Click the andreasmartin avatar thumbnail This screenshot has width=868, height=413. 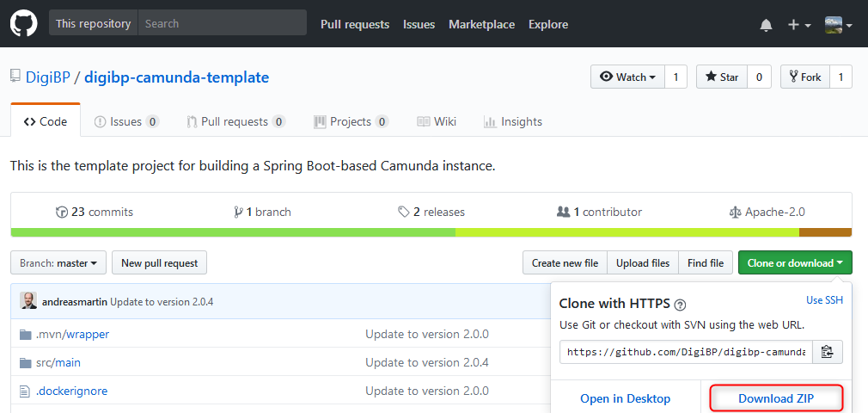(x=28, y=301)
